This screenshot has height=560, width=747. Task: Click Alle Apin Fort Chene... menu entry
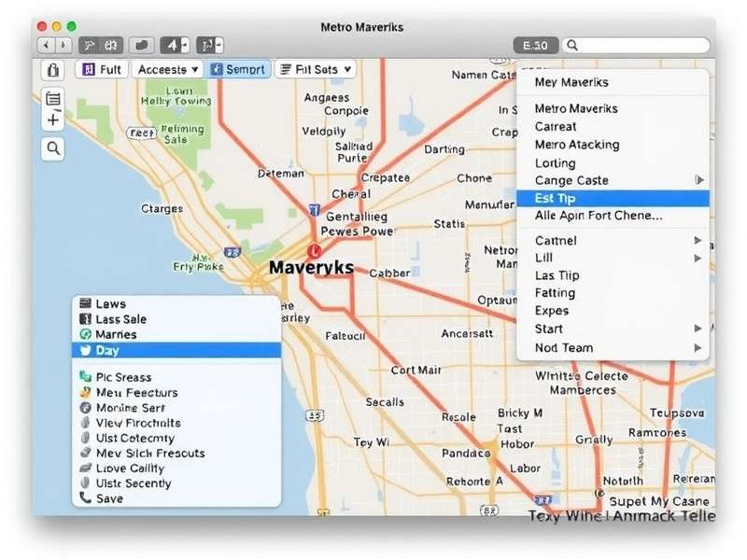coord(613,216)
